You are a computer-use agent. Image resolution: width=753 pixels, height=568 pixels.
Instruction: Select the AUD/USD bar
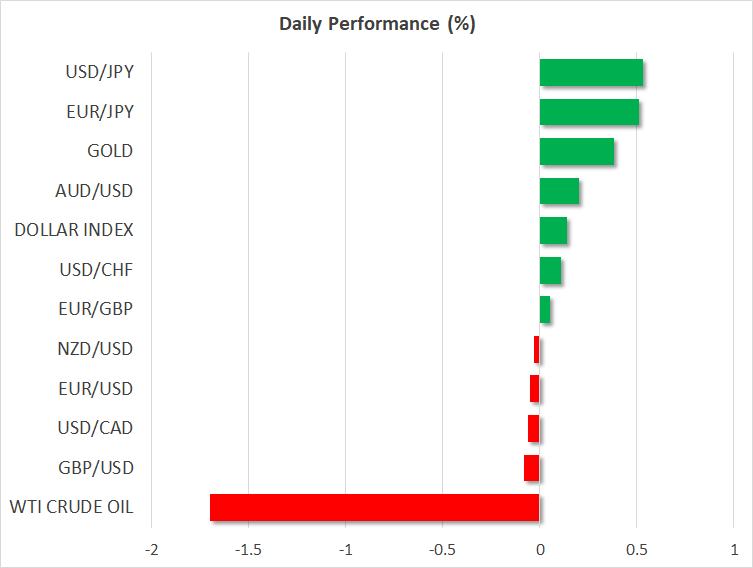pos(559,191)
